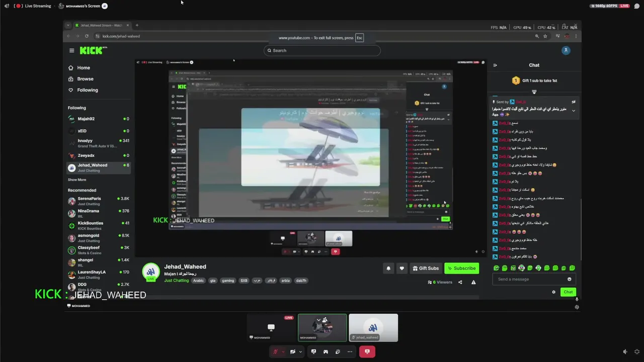Expand gift leaderboard arrow below banner

pyautogui.click(x=534, y=92)
